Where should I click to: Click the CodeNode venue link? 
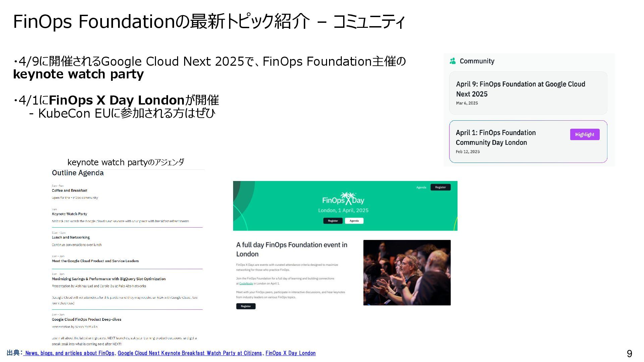(x=246, y=284)
